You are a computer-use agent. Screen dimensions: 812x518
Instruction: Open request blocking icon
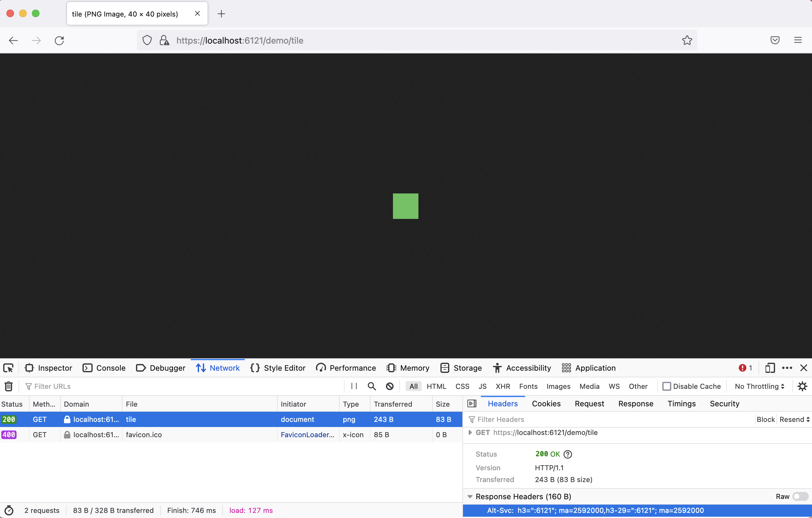[x=390, y=386]
